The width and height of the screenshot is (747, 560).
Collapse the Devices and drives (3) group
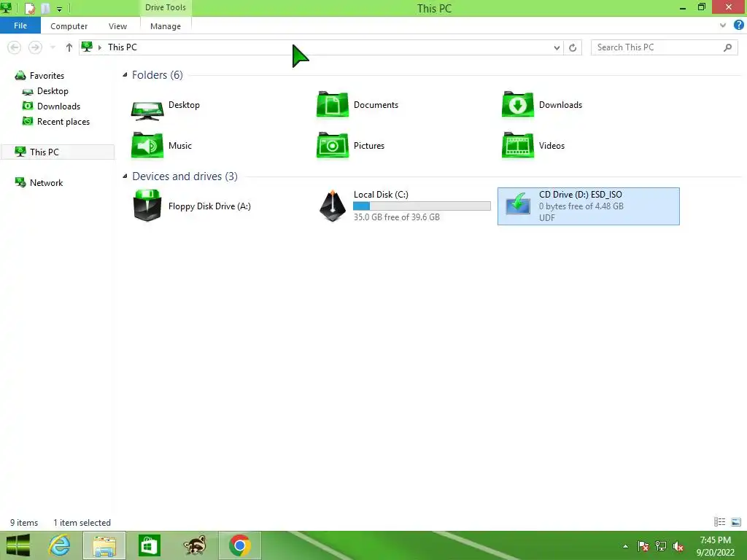[x=125, y=176]
